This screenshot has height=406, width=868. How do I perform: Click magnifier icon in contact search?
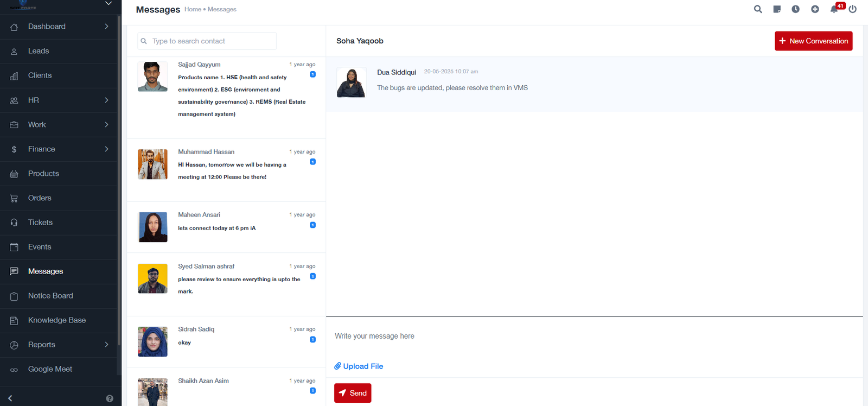(x=144, y=41)
